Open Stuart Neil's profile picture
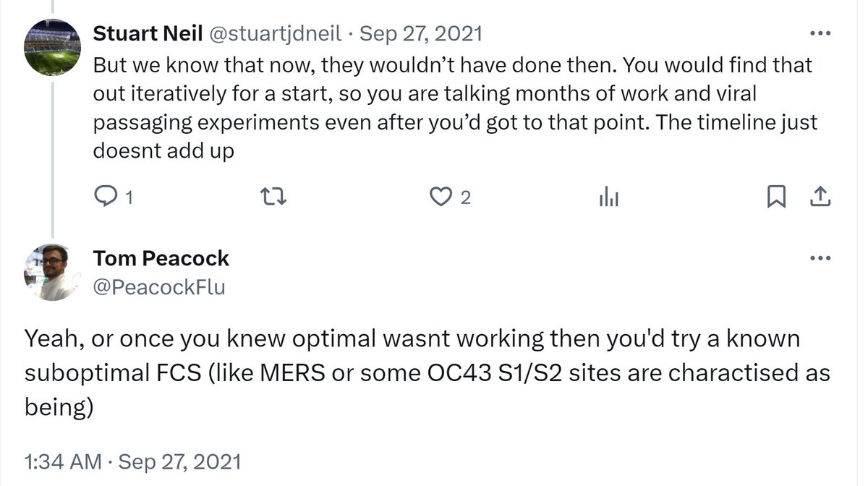 [x=52, y=48]
